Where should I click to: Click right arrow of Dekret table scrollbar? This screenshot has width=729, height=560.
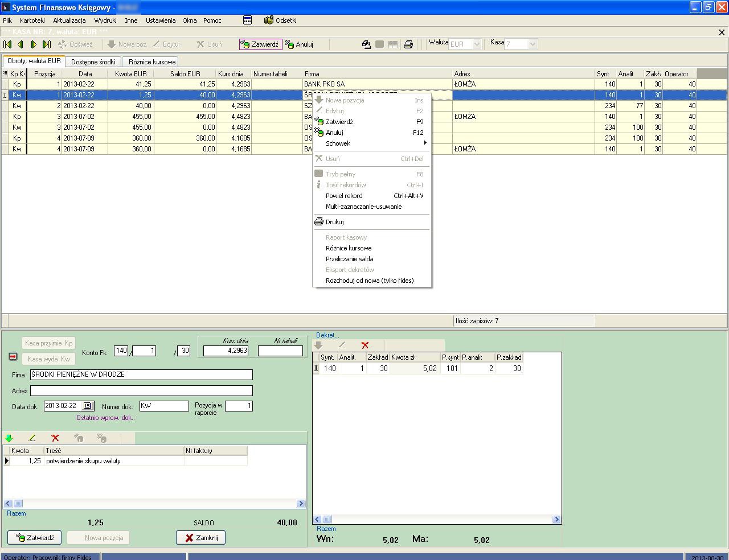(557, 520)
